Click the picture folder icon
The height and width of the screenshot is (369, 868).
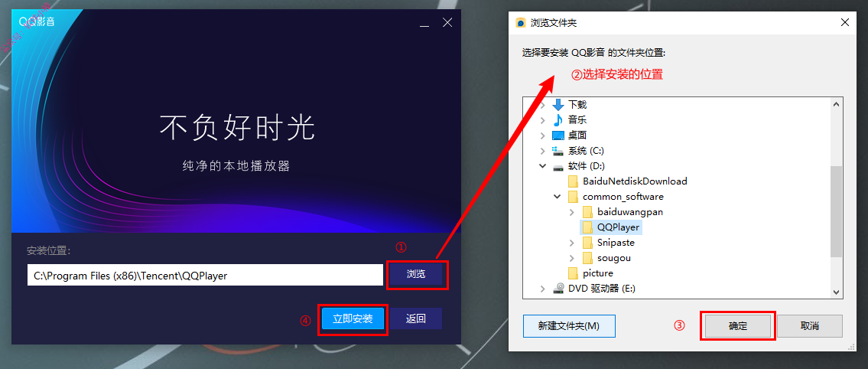coord(574,273)
